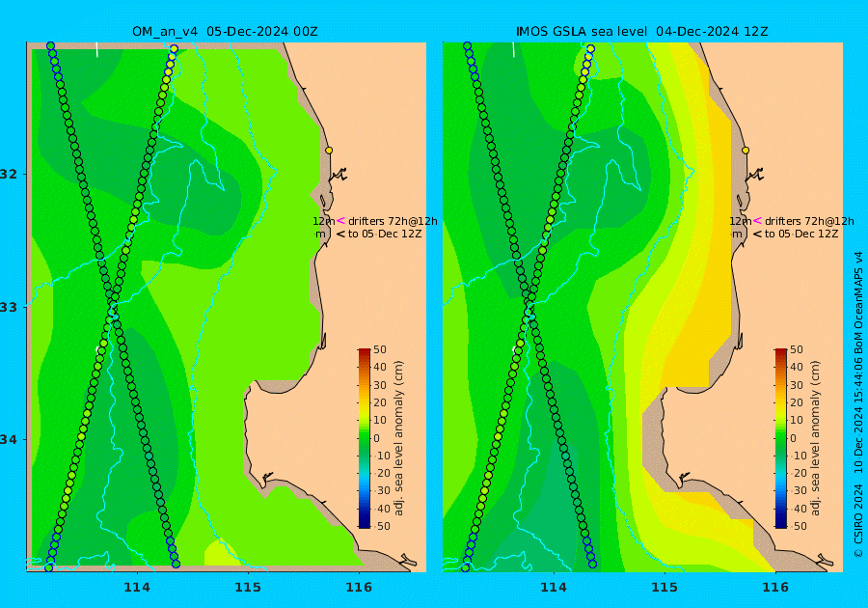Click altimeter track crossover point in left panel

113,307
